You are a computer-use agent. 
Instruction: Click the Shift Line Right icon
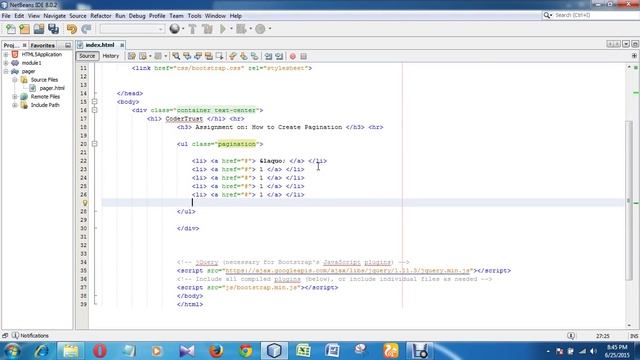(279, 56)
